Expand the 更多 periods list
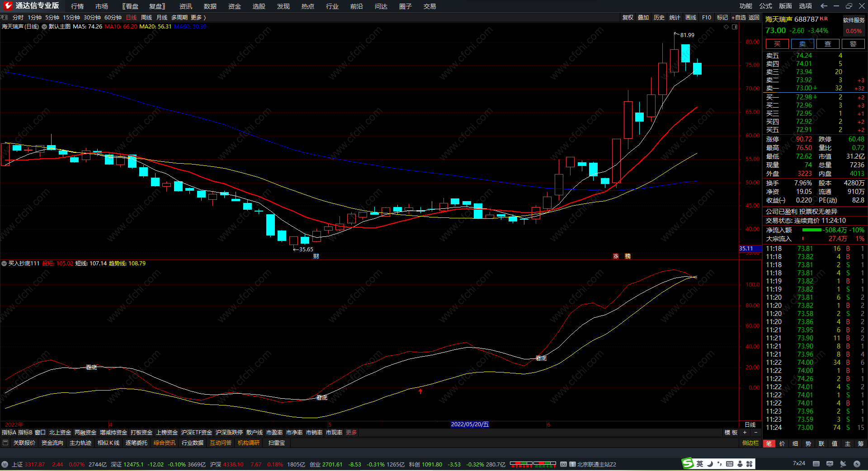Screen dimensions: 868x471 pos(198,18)
